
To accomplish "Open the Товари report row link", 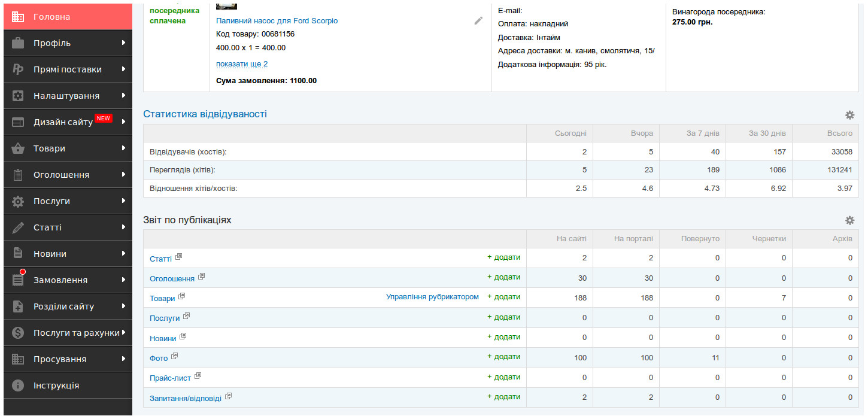I will 162,298.
